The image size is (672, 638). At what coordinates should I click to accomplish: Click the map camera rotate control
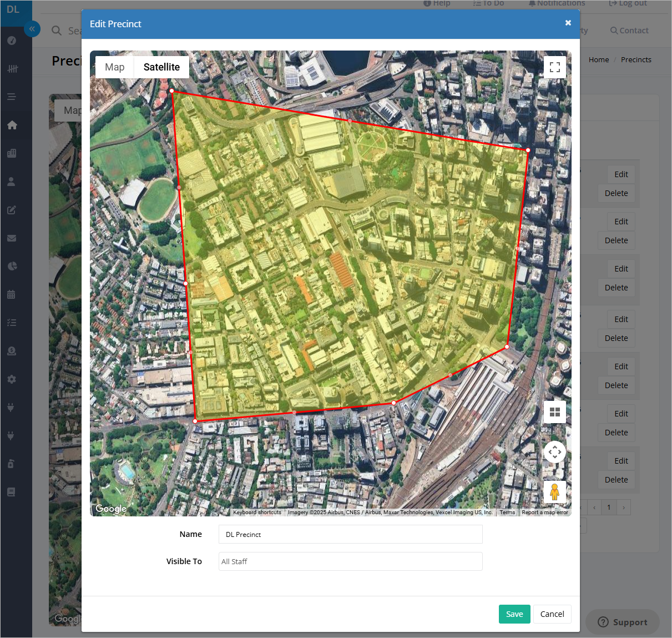click(x=555, y=452)
